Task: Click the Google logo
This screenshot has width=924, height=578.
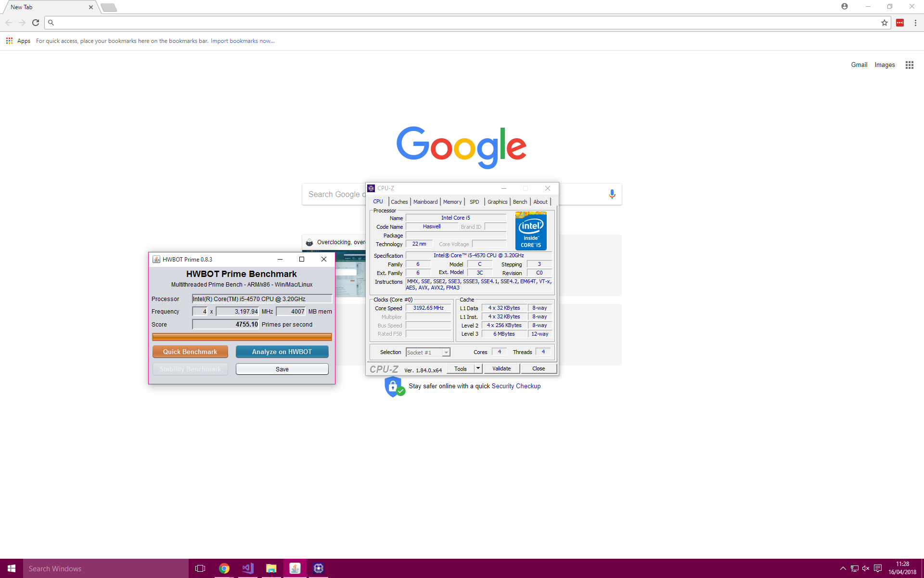Action: [x=462, y=147]
